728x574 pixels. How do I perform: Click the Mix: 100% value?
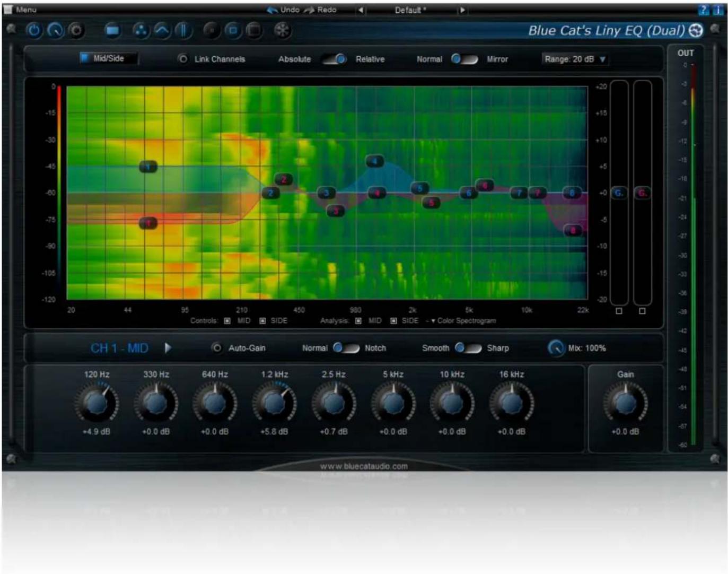pos(587,348)
